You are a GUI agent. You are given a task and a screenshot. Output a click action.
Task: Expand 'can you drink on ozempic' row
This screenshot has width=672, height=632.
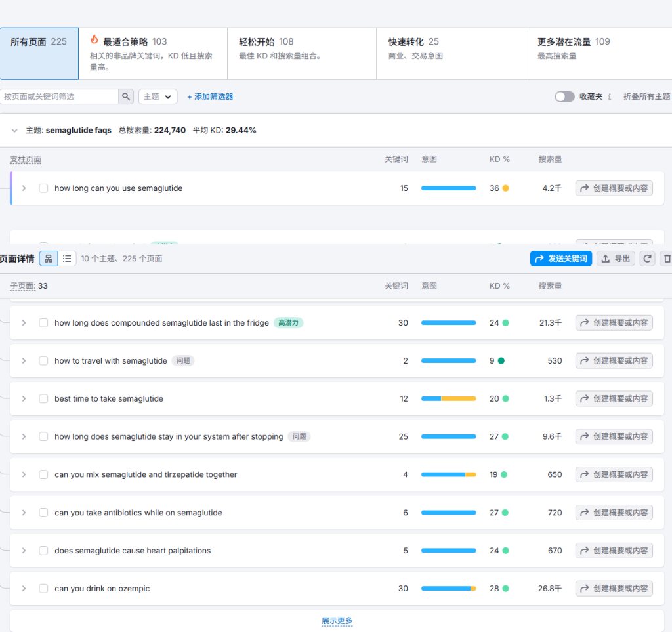(x=24, y=588)
